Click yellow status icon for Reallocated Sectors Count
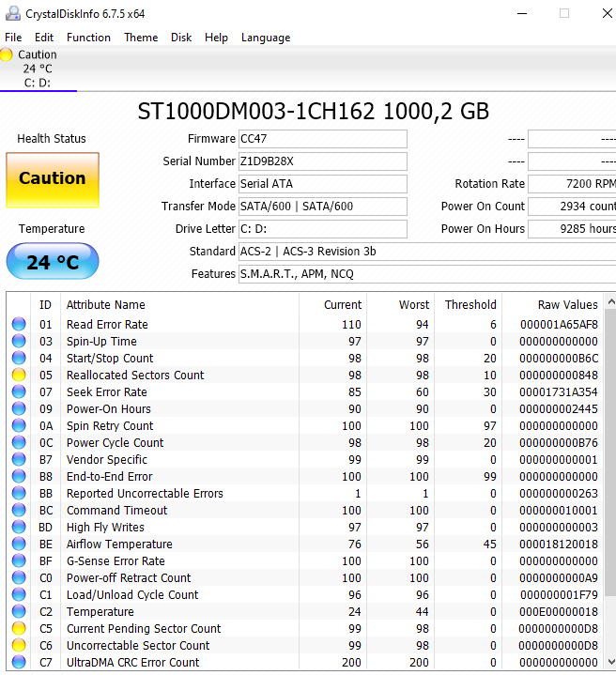 19,375
